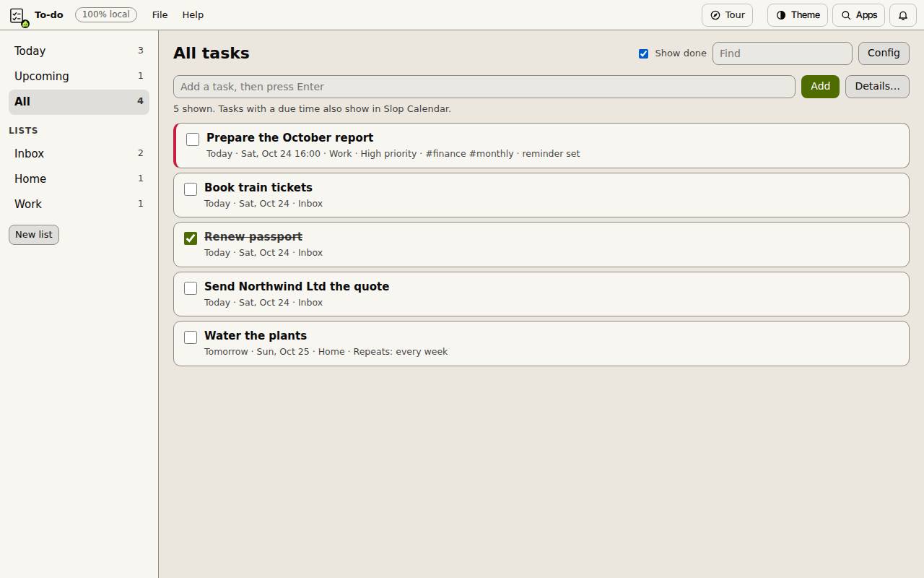This screenshot has width=924, height=578.
Task: Toggle the Show done checkbox
Action: pyautogui.click(x=643, y=53)
